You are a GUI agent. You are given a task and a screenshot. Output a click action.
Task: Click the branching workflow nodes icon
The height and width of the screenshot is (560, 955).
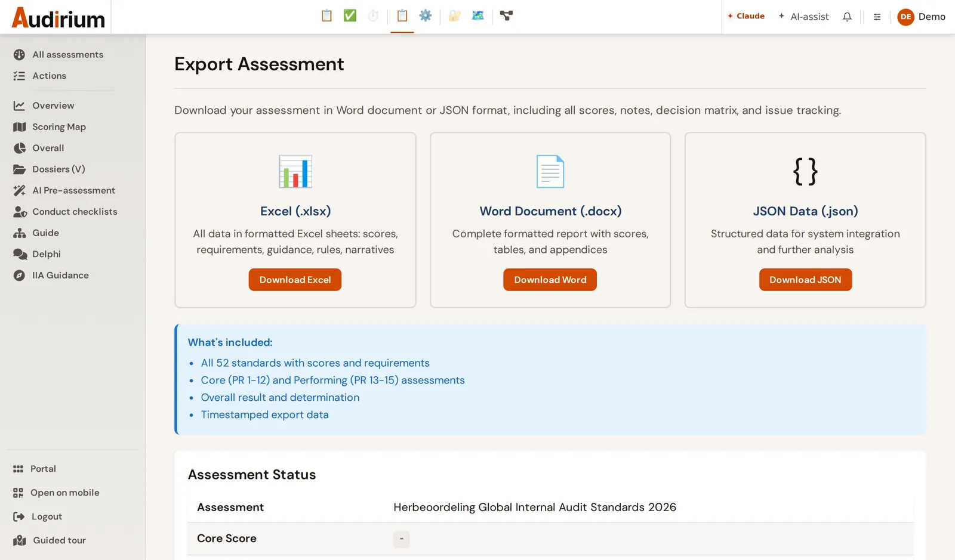[x=507, y=16]
